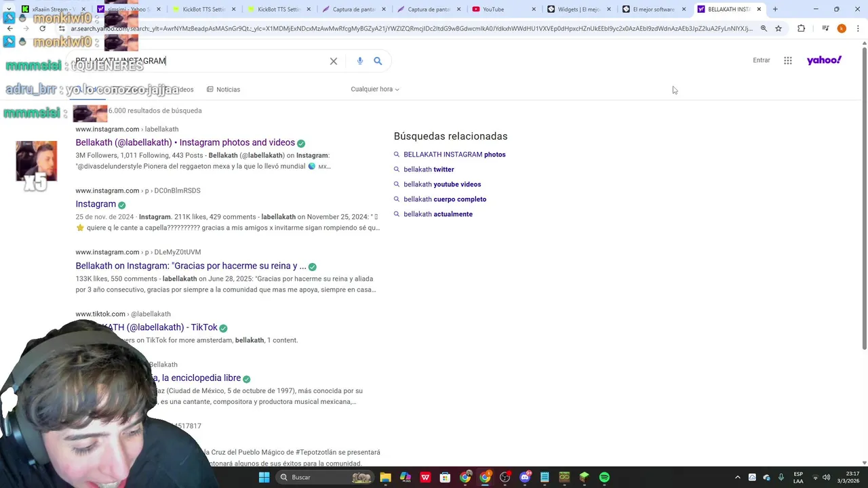Search related: bellakath actualmente

pos(438,214)
